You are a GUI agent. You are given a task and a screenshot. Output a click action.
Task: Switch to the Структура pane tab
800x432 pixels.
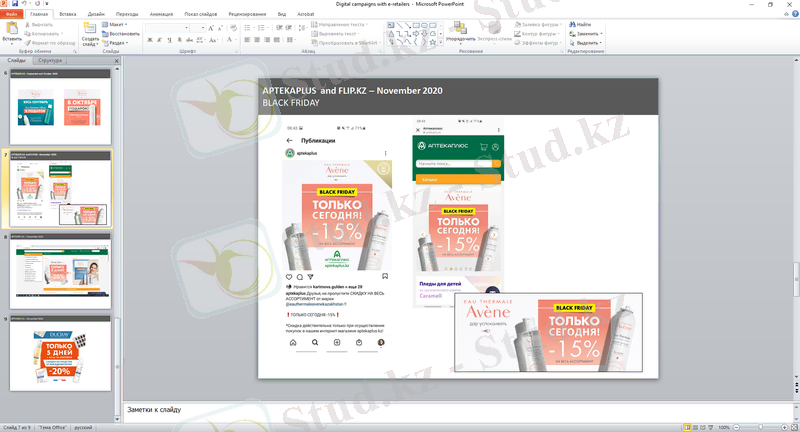point(50,61)
